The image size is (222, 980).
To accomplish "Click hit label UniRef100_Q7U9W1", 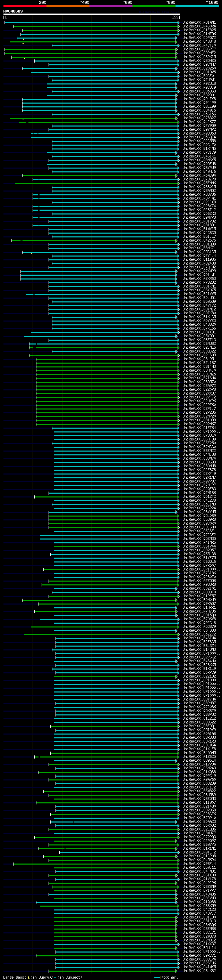I will [199, 80].
